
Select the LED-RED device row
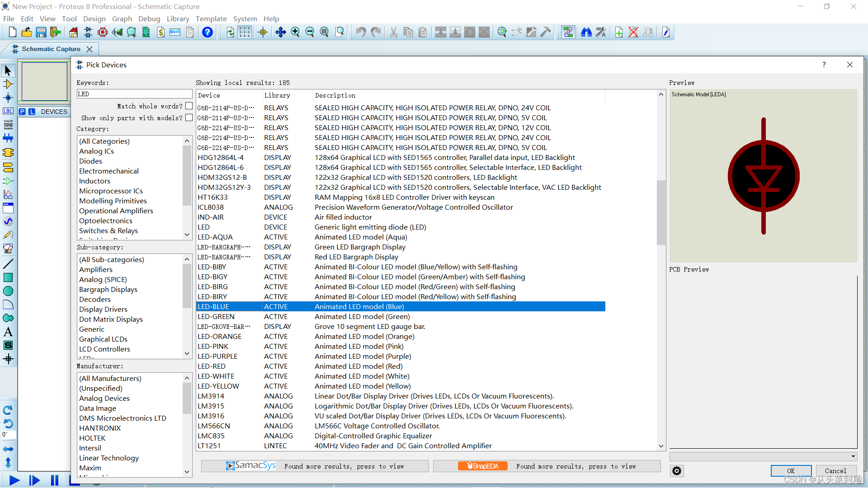point(401,366)
